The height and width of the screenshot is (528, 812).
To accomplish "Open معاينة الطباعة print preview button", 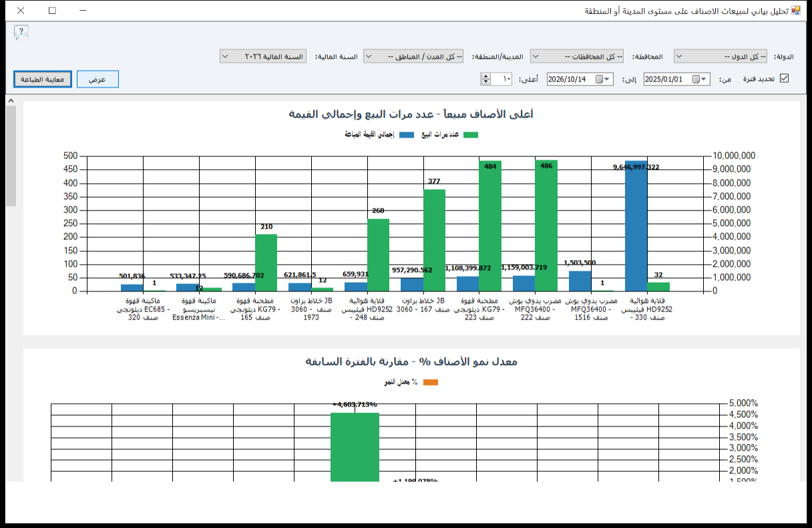I will tap(42, 79).
